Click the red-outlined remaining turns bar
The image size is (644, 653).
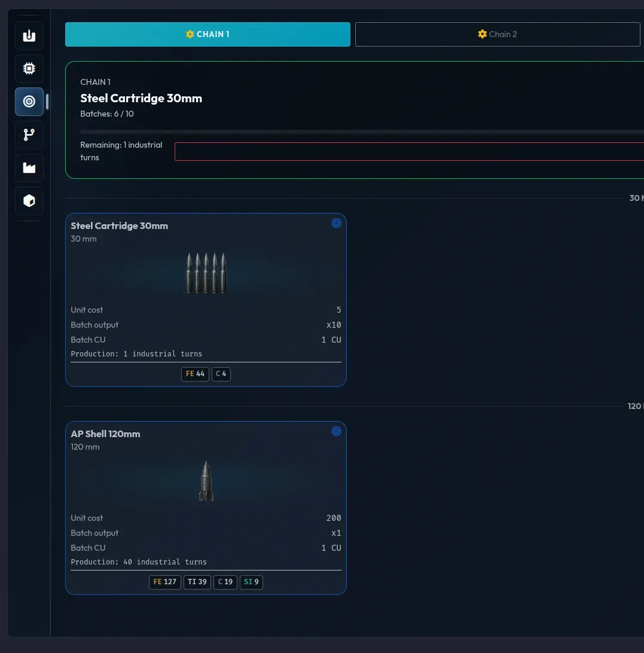coord(409,152)
